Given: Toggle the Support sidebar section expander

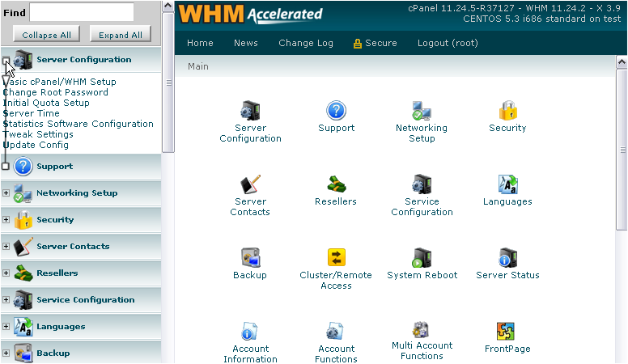Looking at the screenshot, I should click(6, 166).
